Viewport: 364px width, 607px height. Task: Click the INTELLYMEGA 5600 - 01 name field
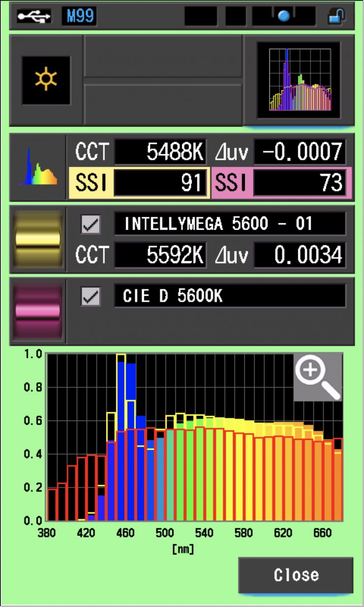pos(230,224)
